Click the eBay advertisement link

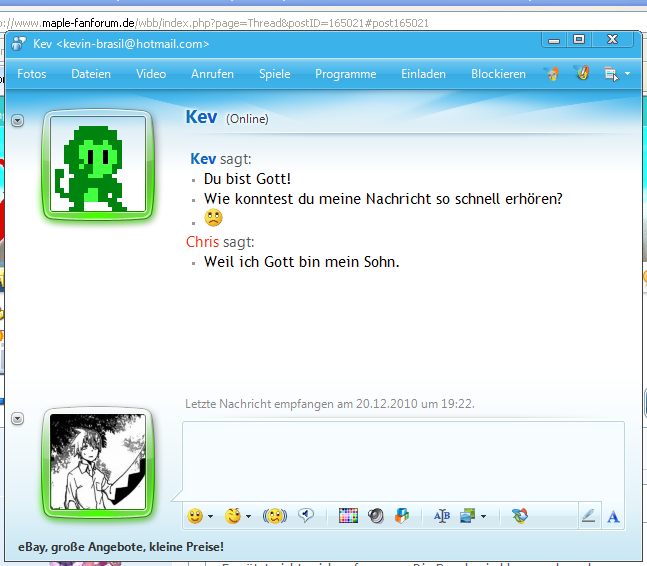click(121, 547)
